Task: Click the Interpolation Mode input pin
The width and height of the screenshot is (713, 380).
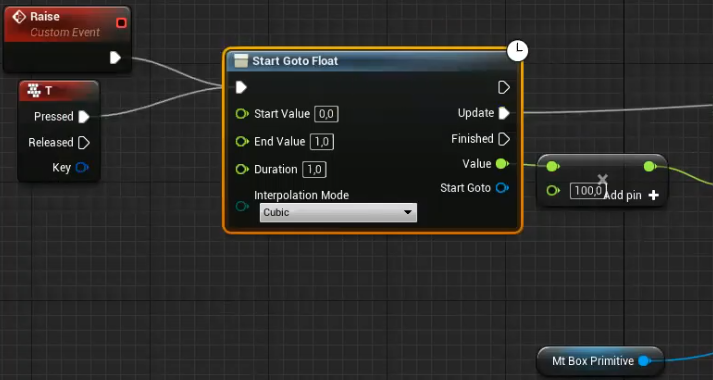Action: [242, 207]
